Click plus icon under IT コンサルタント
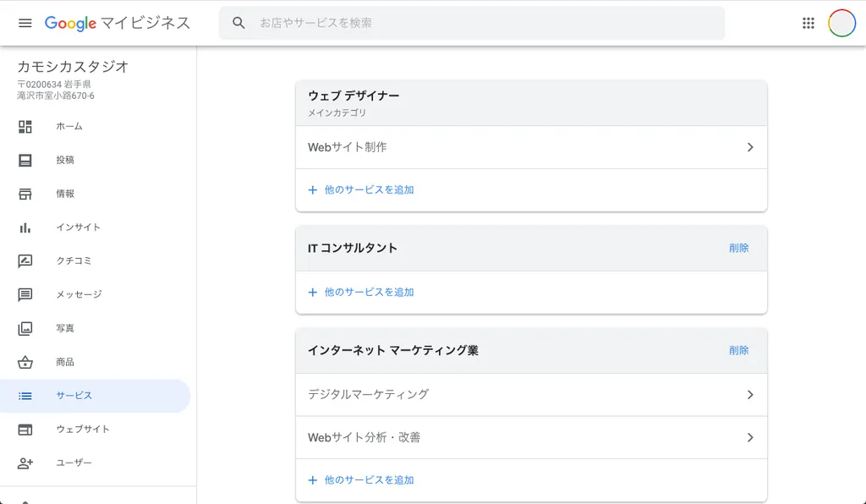The image size is (866, 504). [x=313, y=292]
